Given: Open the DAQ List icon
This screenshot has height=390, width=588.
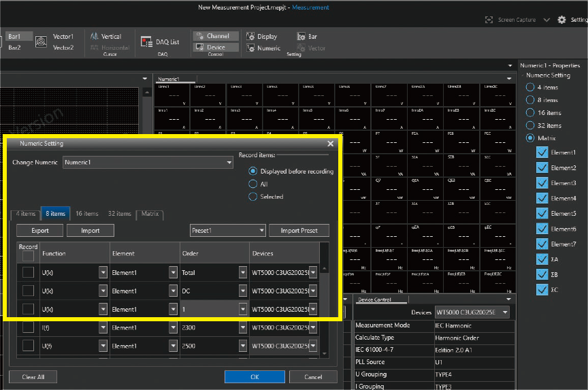Looking at the screenshot, I should (x=146, y=42).
